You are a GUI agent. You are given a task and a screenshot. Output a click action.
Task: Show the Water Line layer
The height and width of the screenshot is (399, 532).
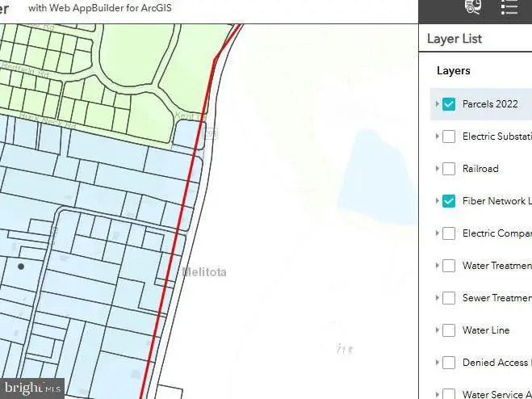tap(449, 330)
